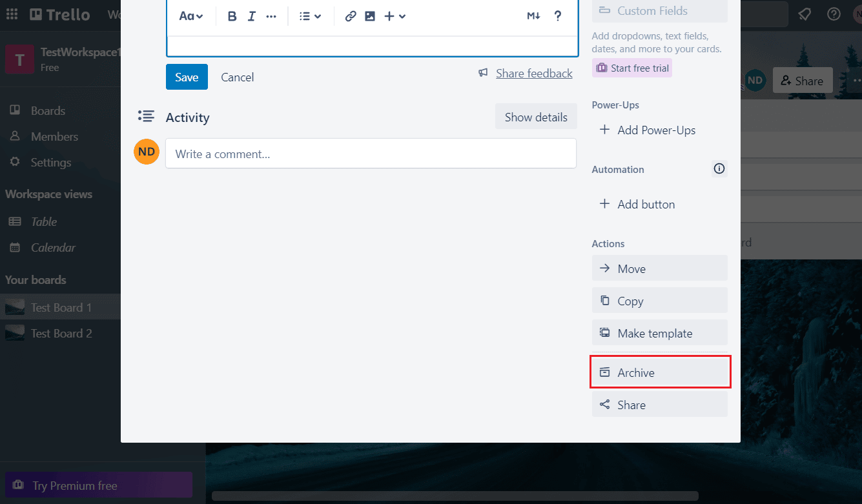Screen dimensions: 862x504
Task: Start free trial for Custom Fields
Action: [x=632, y=68]
